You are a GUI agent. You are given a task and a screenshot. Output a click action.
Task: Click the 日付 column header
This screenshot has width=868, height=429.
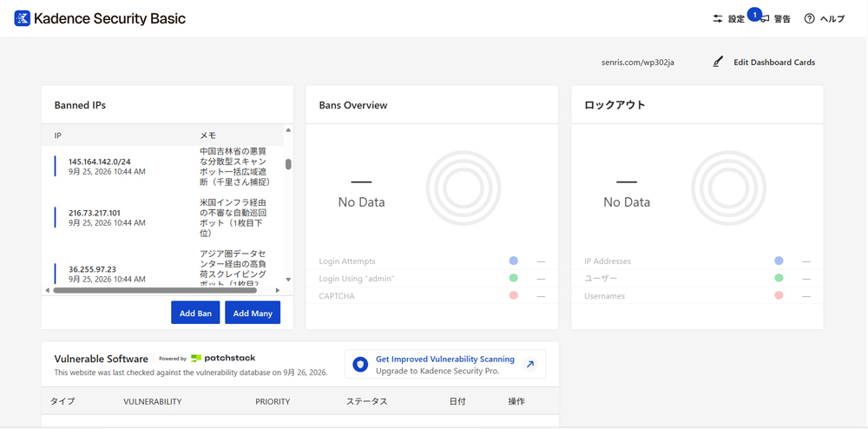457,401
